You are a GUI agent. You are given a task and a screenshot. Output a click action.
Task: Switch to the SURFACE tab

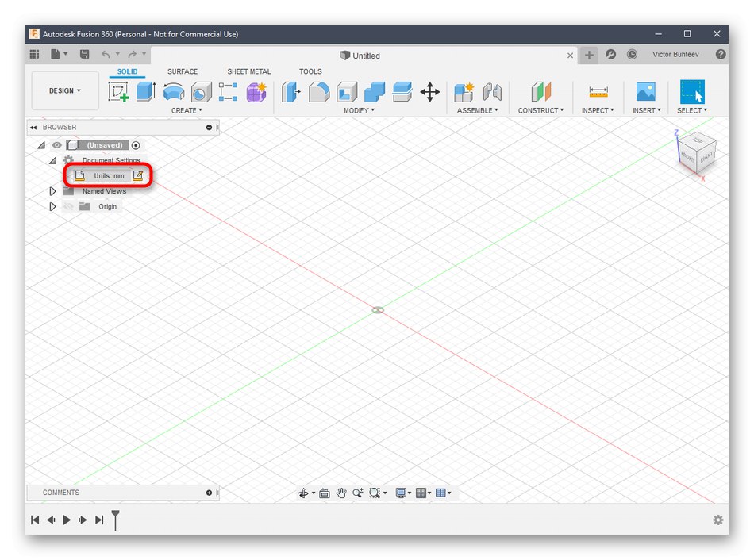183,71
